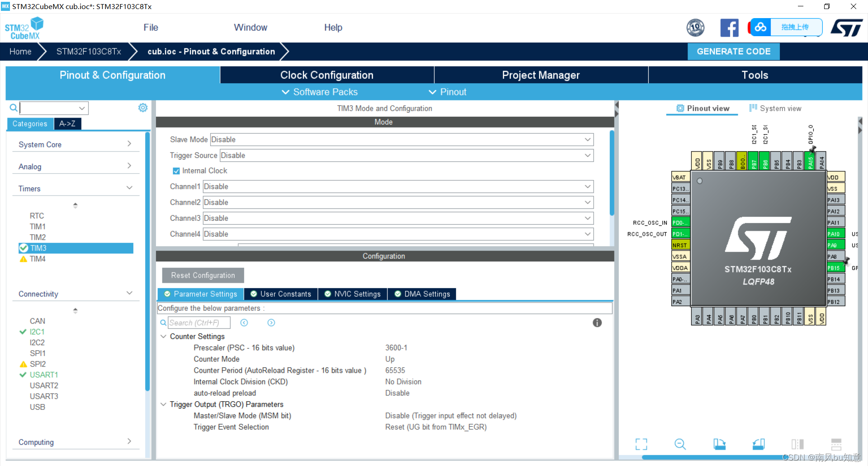Click the horizontal split view icon

836,444
